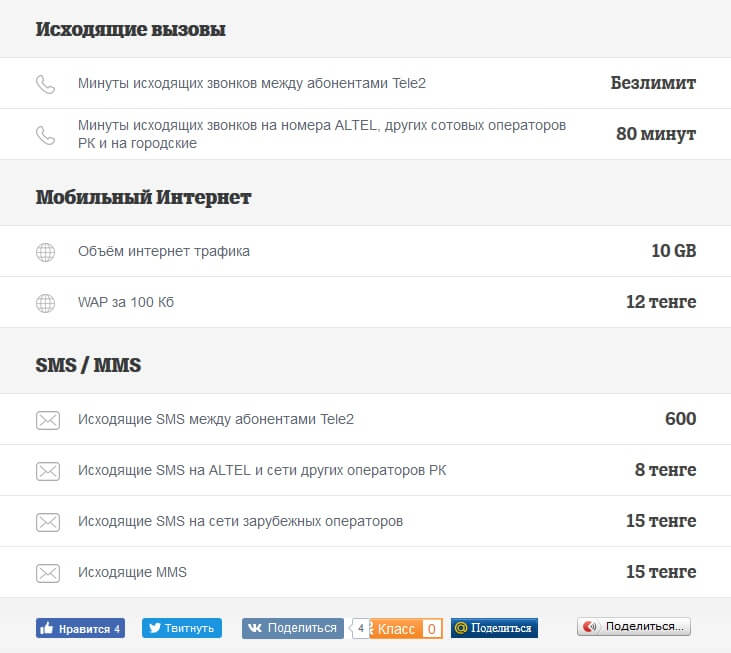Screen dimensions: 731x653
Task: Share via Twitter Твитнуть button
Action: (x=182, y=628)
